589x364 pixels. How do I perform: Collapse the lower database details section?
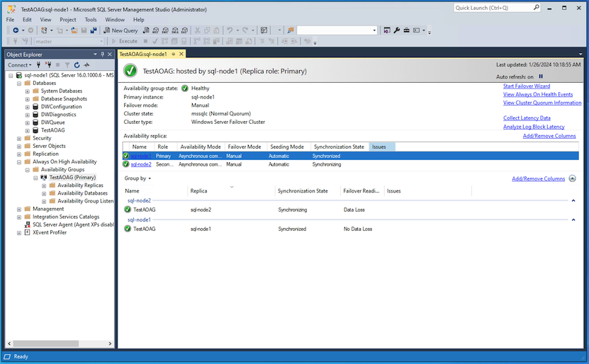pos(572,178)
